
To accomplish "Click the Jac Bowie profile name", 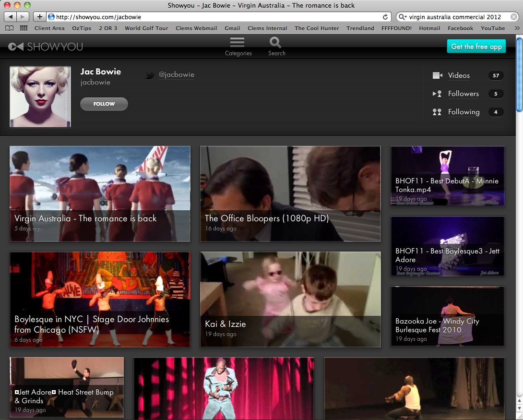I will pyautogui.click(x=101, y=72).
